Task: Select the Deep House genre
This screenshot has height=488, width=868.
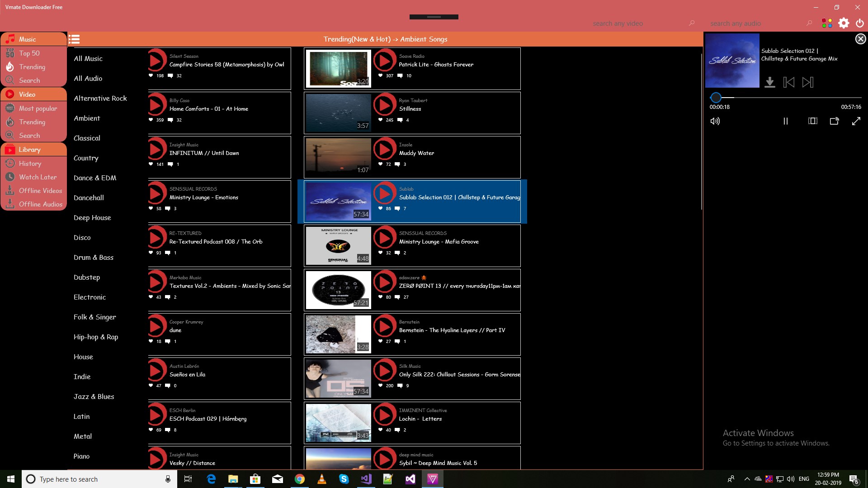Action: (x=92, y=218)
